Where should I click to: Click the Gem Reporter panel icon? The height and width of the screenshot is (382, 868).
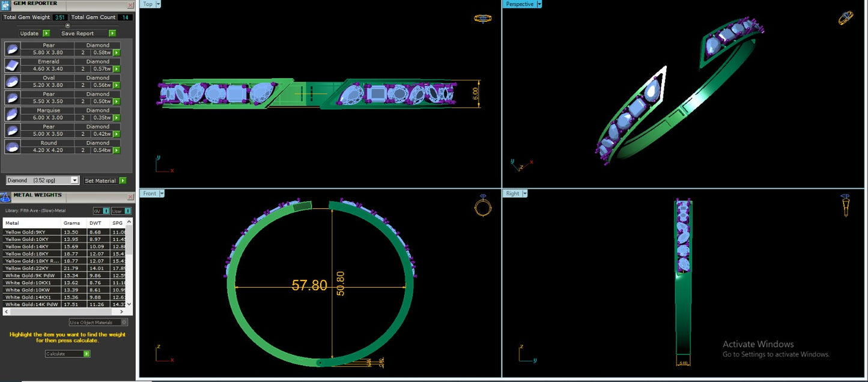pyautogui.click(x=5, y=5)
